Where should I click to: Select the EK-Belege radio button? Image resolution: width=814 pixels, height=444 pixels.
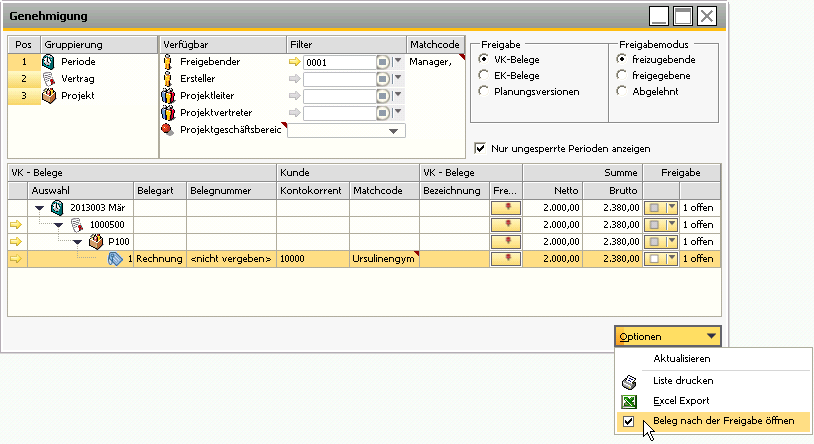point(485,75)
